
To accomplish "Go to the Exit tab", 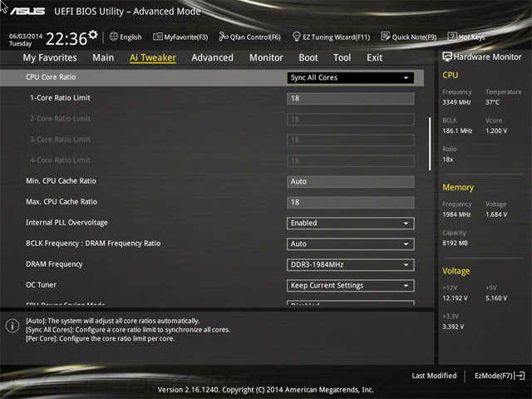I will [x=374, y=57].
